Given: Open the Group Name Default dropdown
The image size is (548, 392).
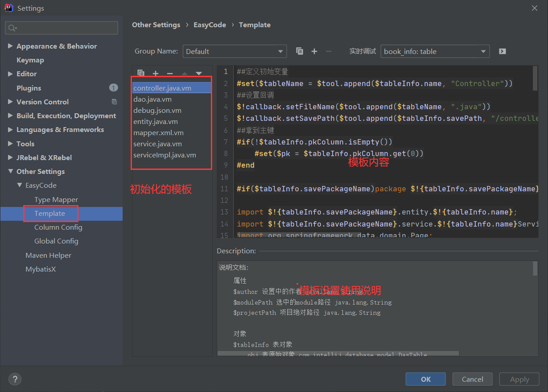Looking at the screenshot, I should coord(235,51).
